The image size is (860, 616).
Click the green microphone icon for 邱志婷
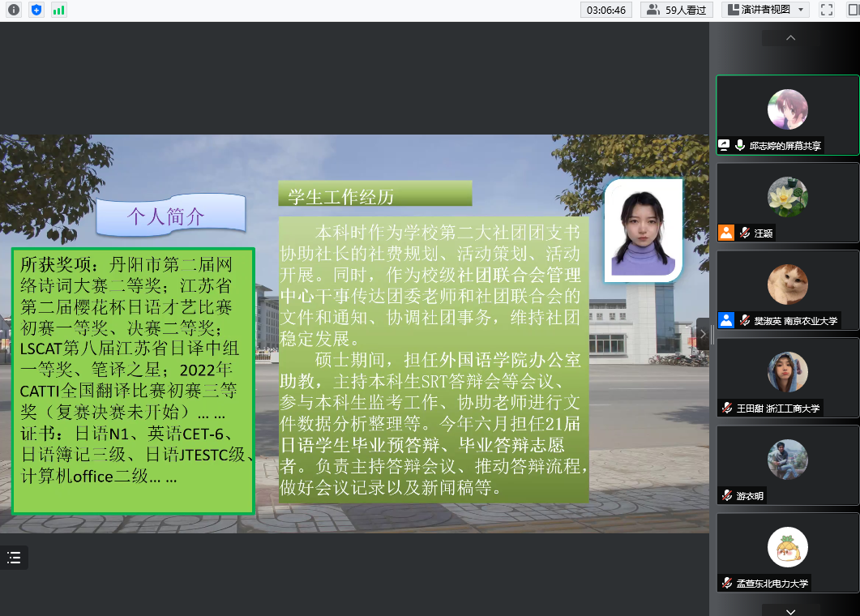pyautogui.click(x=740, y=146)
